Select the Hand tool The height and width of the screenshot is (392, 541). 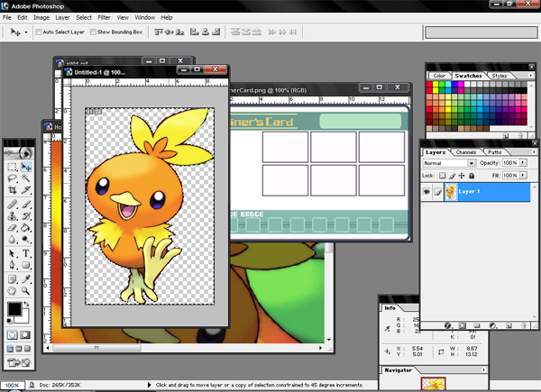pos(13,291)
